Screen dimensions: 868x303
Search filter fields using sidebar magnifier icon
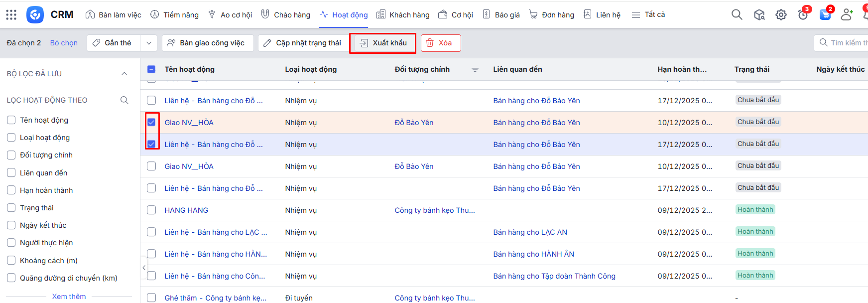point(124,100)
